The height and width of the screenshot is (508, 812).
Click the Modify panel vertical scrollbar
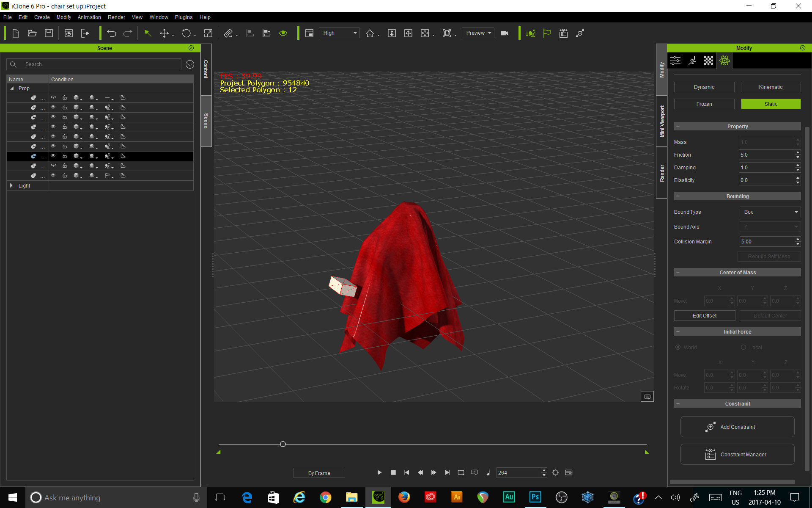(807, 298)
